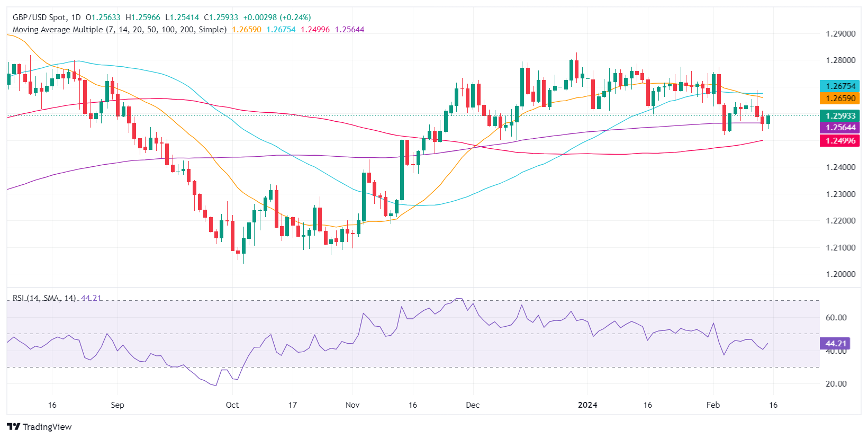Open the Moving Average Multiple indicator legend
The image size is (868, 439).
[x=120, y=30]
